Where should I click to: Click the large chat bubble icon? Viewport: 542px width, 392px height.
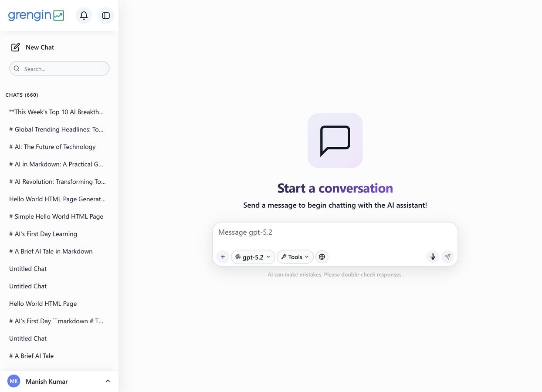(x=335, y=141)
